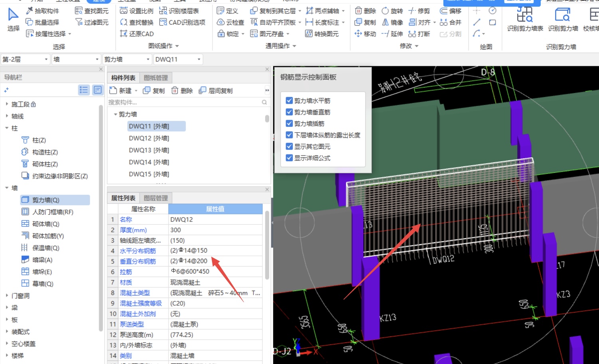This screenshot has width=599, height=364.
Task: Click the 云检查 cloud check tool
Action: [x=230, y=22]
